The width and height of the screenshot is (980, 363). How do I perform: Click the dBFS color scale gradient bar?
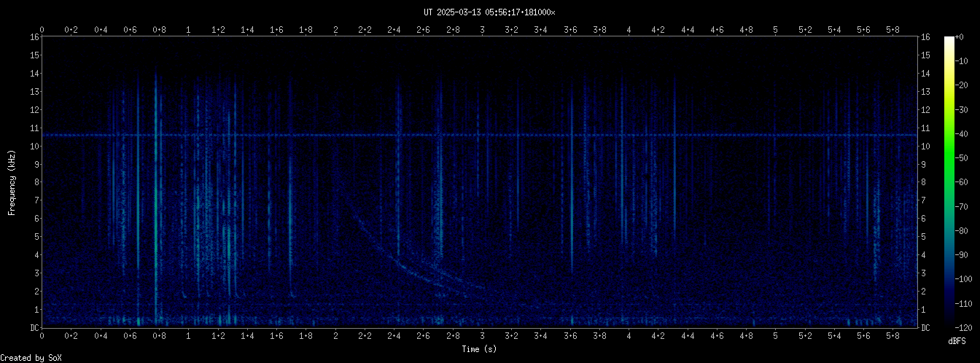pyautogui.click(x=949, y=182)
